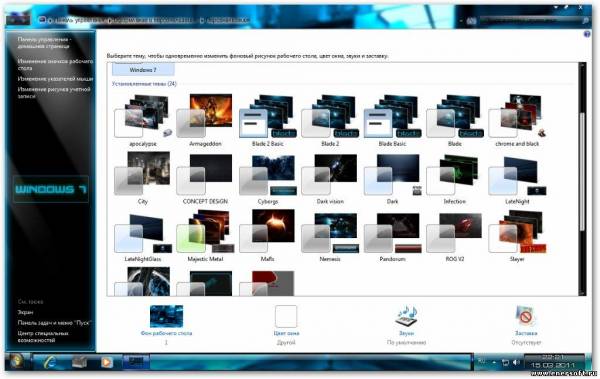Image resolution: width=600 pixels, height=379 pixels.
Task: Open Windows Media Player taskbar icon
Action: [x=107, y=362]
